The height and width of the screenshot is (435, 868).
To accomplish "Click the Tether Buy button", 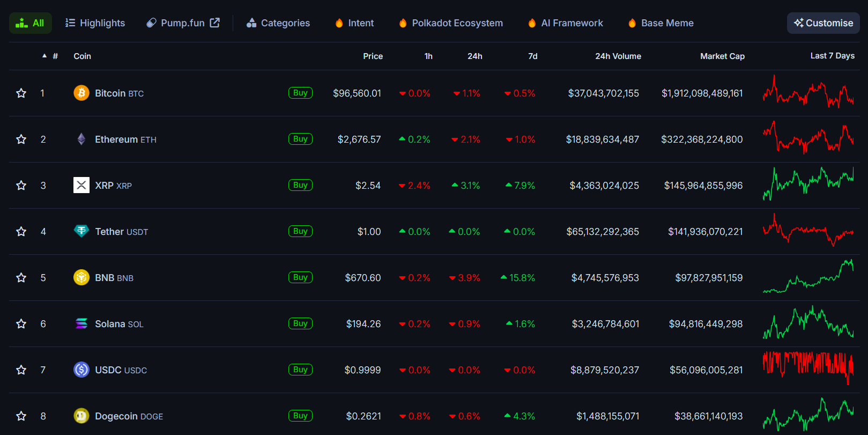I will click(300, 231).
